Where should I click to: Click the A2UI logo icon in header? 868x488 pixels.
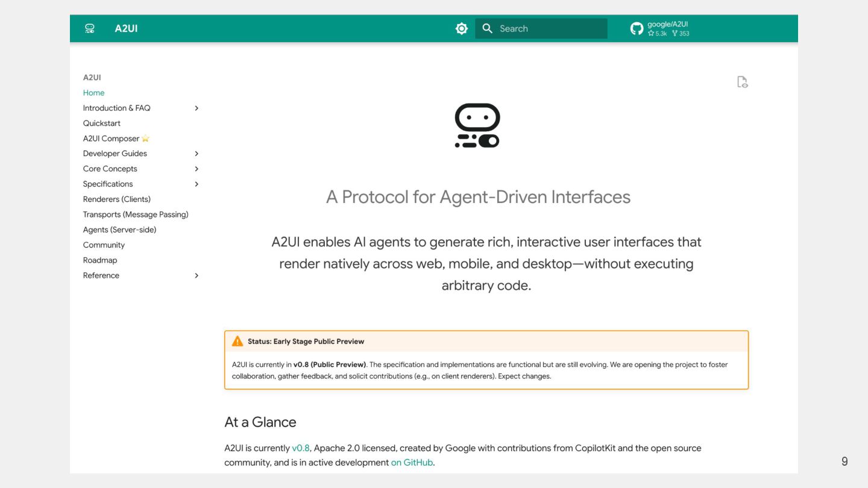[90, 28]
